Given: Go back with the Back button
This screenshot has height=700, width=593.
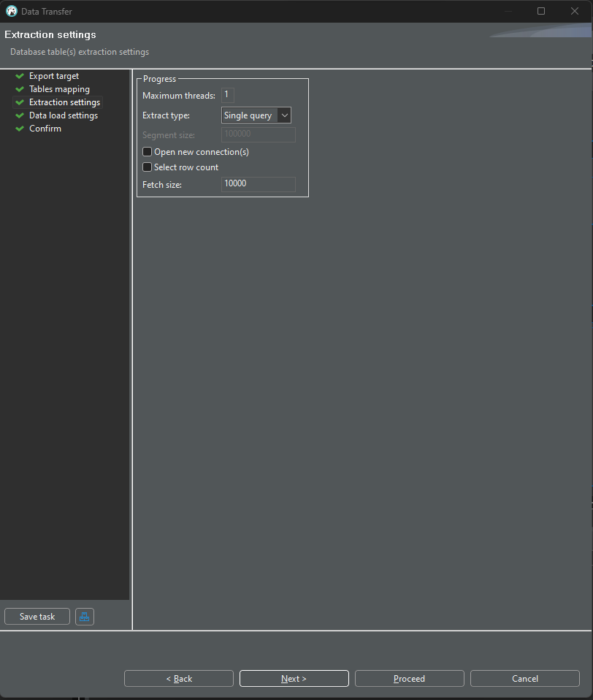Looking at the screenshot, I should tap(178, 679).
